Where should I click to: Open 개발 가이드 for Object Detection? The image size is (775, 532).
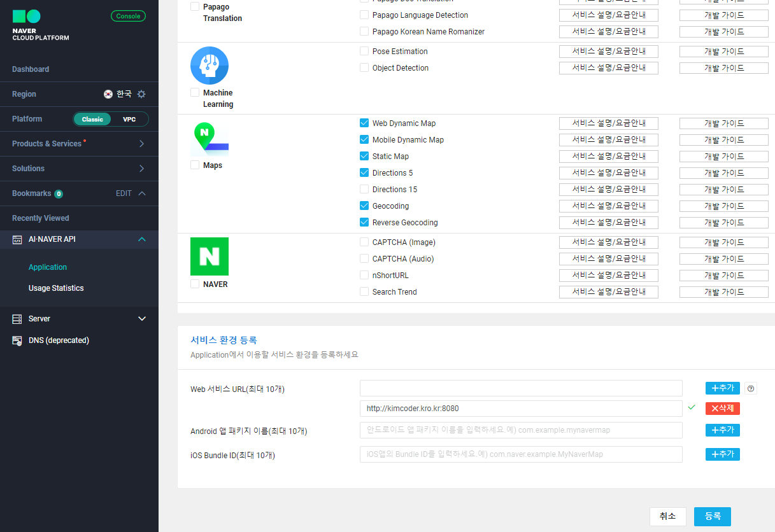point(724,68)
